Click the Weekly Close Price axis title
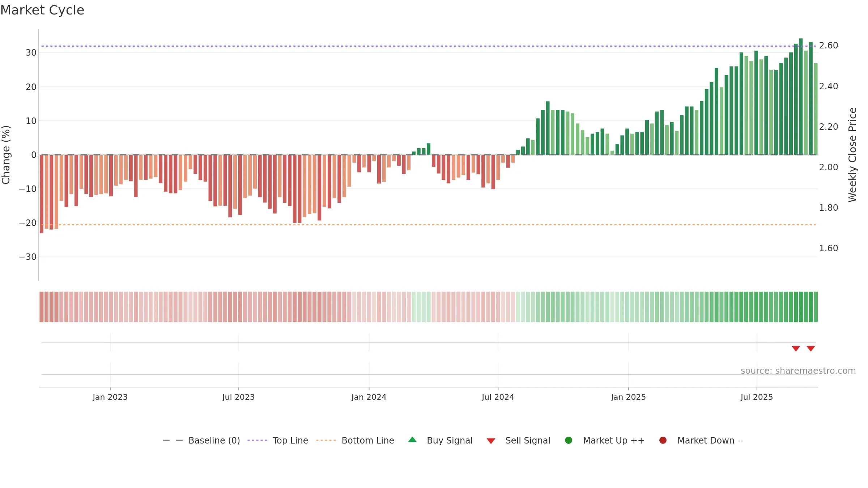868x488 pixels. pyautogui.click(x=852, y=155)
